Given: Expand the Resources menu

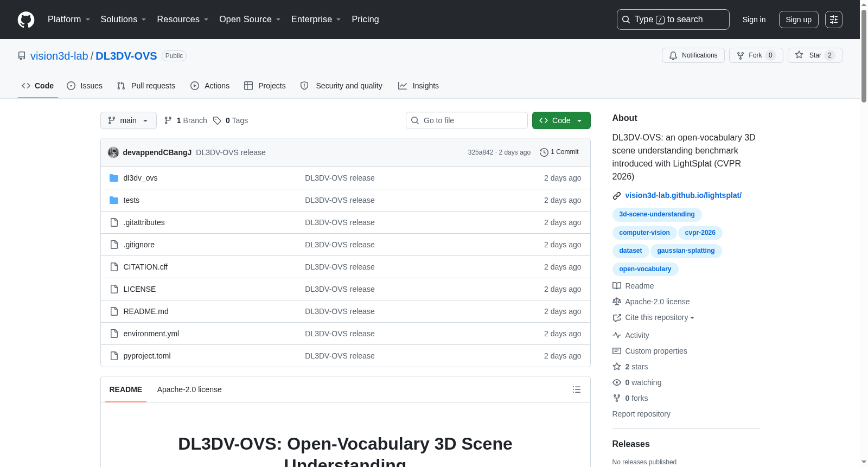Looking at the screenshot, I should pos(183,20).
